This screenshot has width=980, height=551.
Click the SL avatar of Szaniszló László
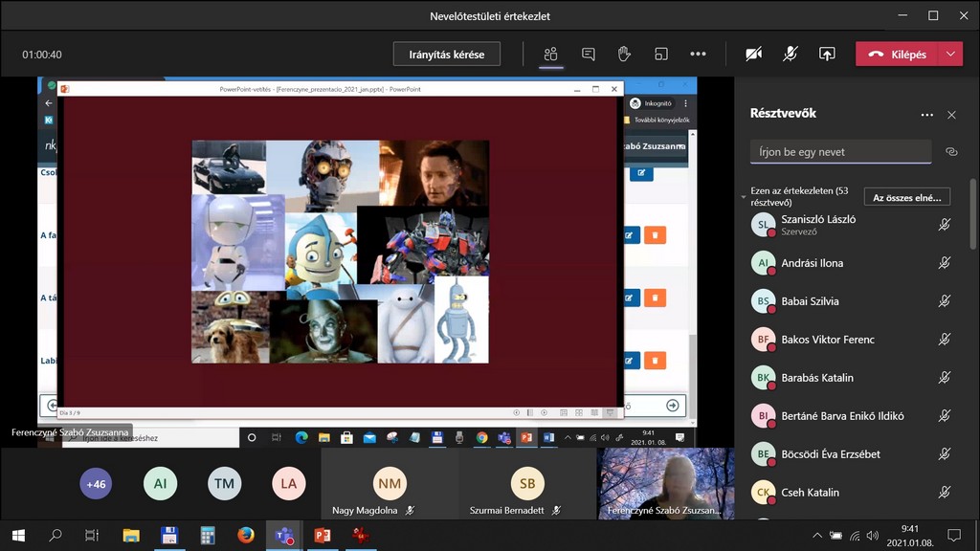point(763,225)
